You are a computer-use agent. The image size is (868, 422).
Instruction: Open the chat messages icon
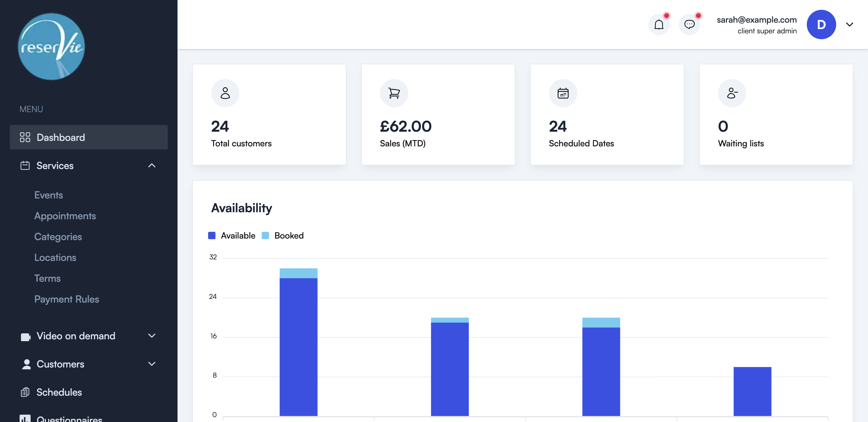tap(690, 24)
